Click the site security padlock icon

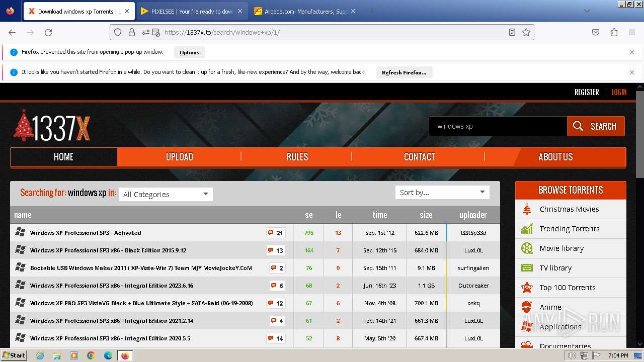132,32
